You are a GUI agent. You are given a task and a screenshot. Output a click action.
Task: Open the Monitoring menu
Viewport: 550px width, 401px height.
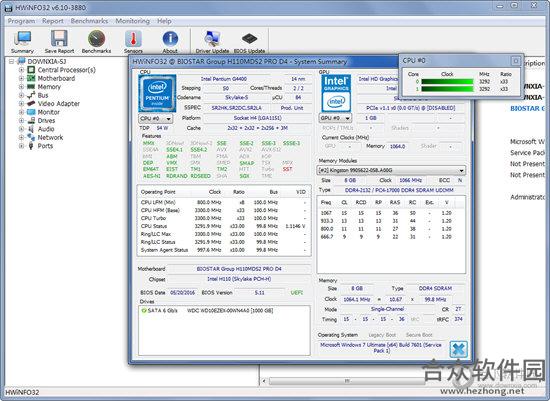pos(133,21)
